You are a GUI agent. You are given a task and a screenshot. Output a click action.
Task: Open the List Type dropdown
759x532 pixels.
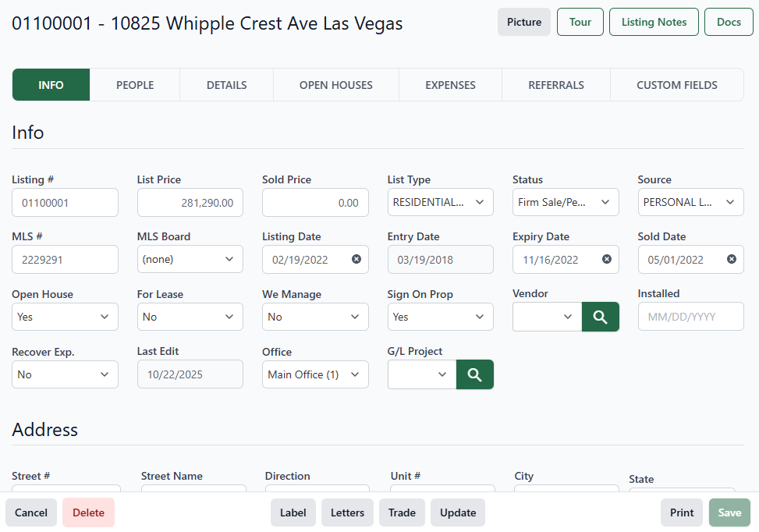point(440,202)
